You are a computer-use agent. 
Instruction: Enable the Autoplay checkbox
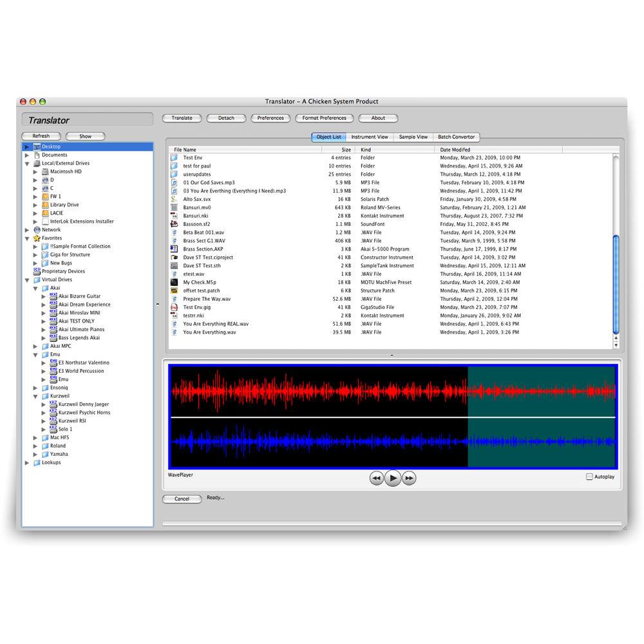click(x=589, y=477)
